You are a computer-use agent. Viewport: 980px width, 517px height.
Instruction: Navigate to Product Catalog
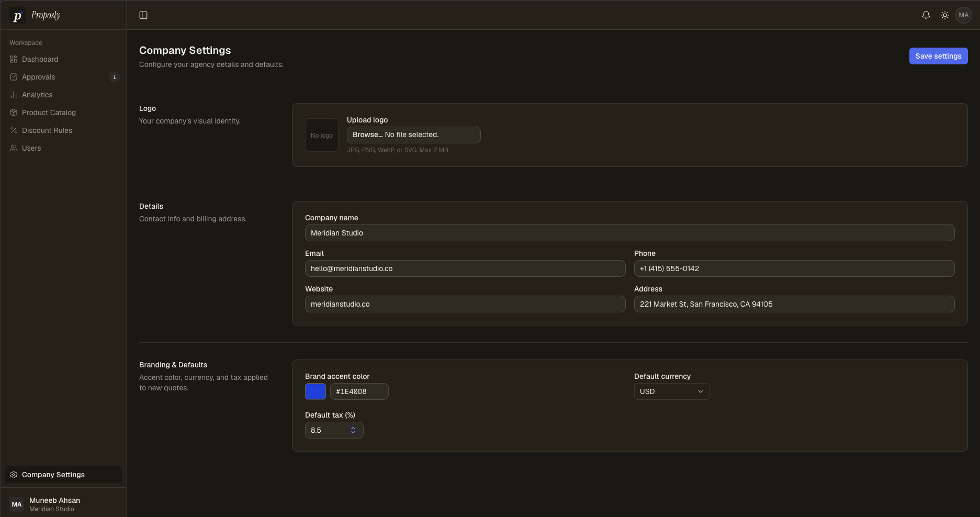63,113
